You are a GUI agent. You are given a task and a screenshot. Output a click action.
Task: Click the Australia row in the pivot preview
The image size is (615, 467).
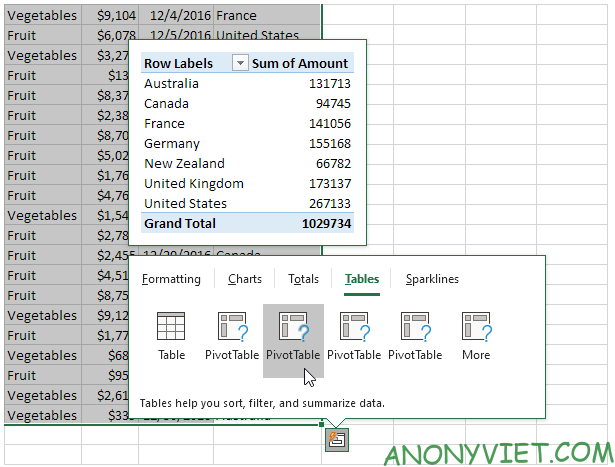click(x=171, y=84)
